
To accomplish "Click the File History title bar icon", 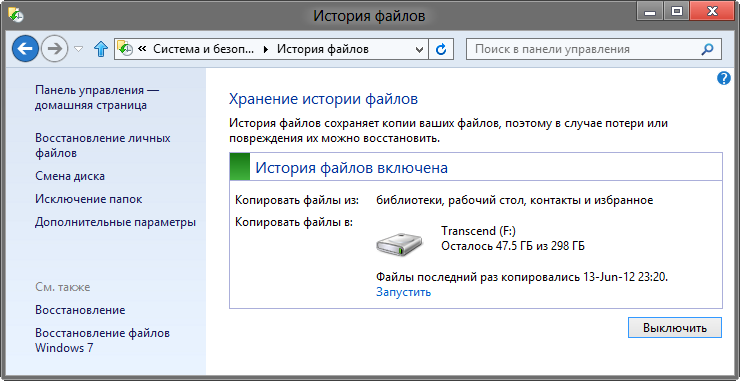I will click(x=16, y=15).
